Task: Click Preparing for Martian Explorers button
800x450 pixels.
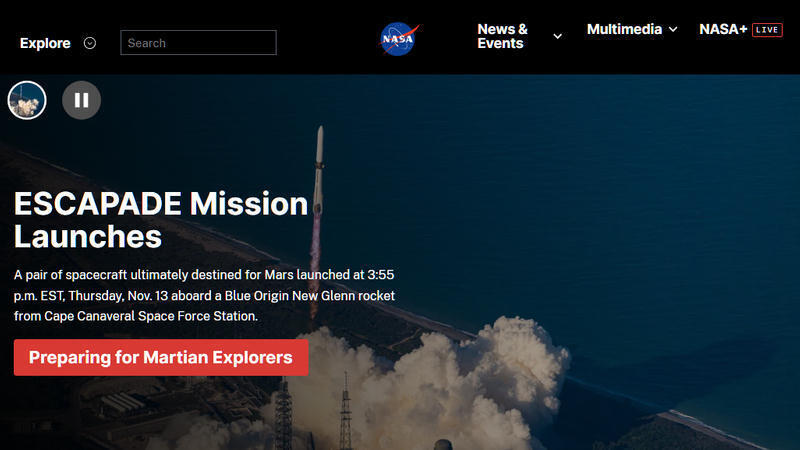Action: [x=161, y=358]
